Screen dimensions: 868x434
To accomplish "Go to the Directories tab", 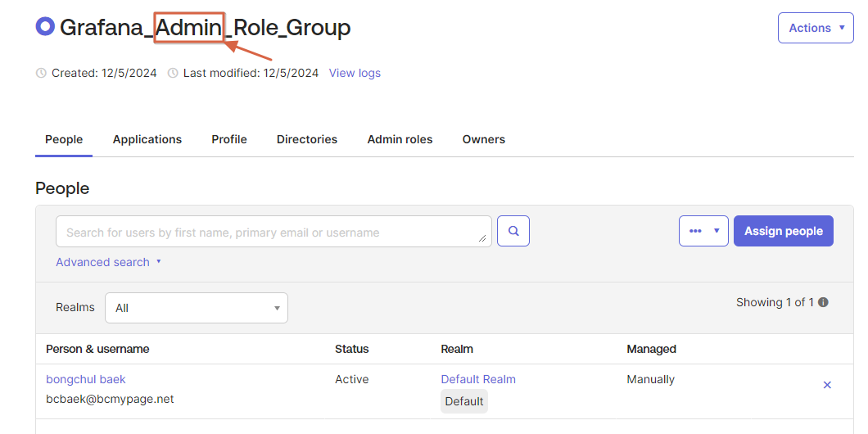I will coord(307,139).
